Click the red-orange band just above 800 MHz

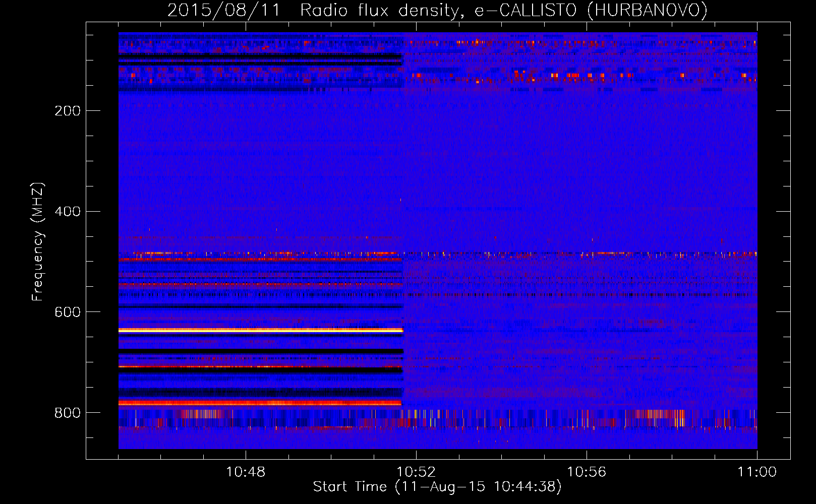pyautogui.click(x=260, y=403)
